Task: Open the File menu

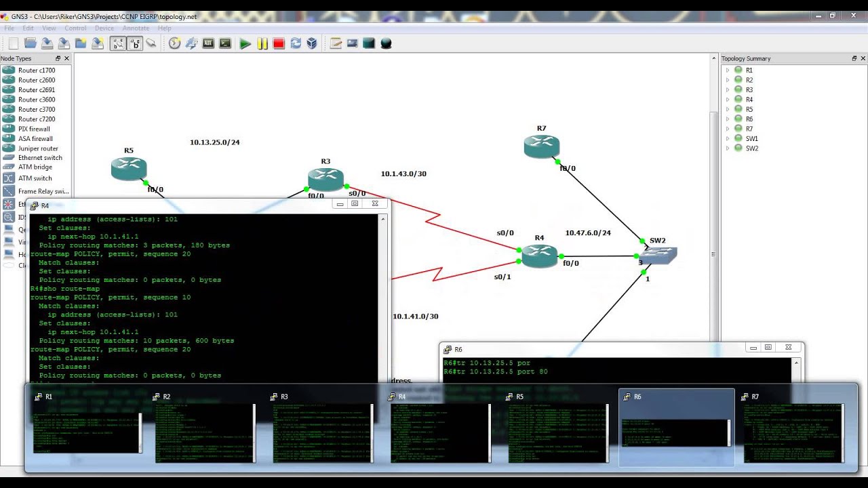Action: (9, 28)
